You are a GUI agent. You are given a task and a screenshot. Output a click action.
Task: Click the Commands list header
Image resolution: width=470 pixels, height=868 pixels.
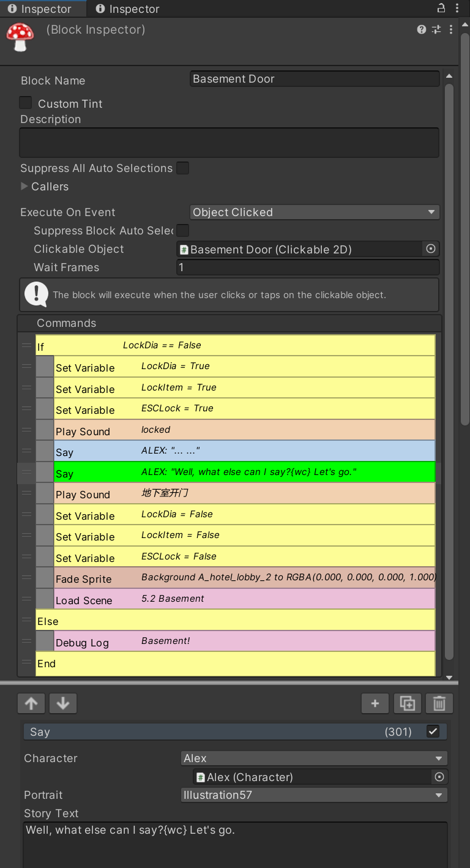229,323
